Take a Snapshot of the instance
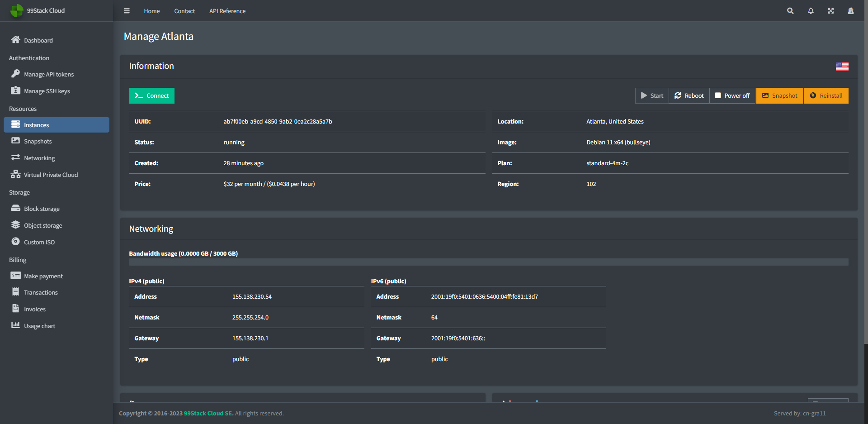 [x=780, y=95]
